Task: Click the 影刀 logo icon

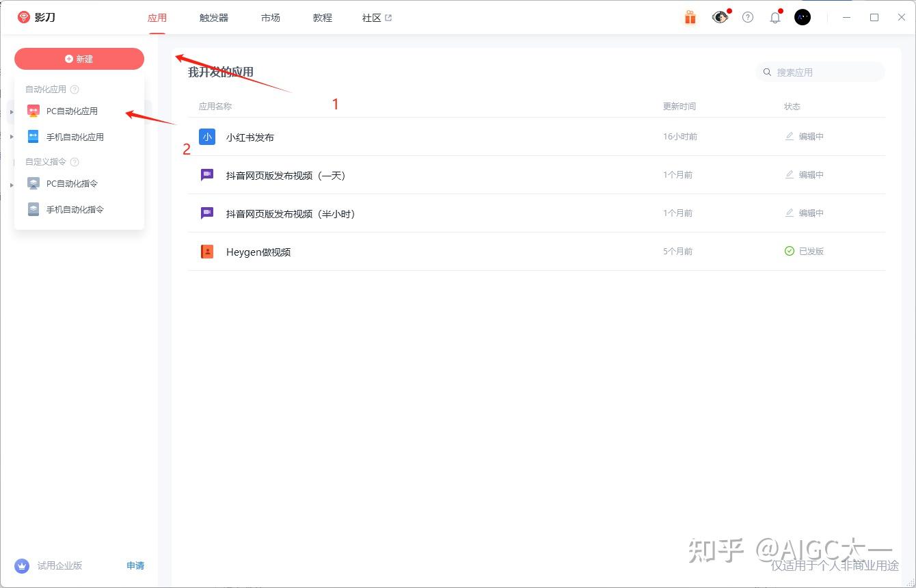Action: (24, 17)
